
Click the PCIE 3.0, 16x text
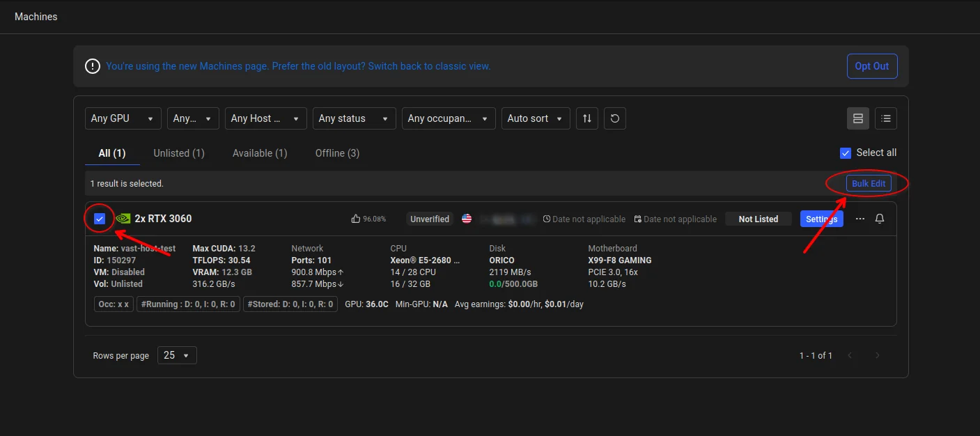(x=613, y=272)
